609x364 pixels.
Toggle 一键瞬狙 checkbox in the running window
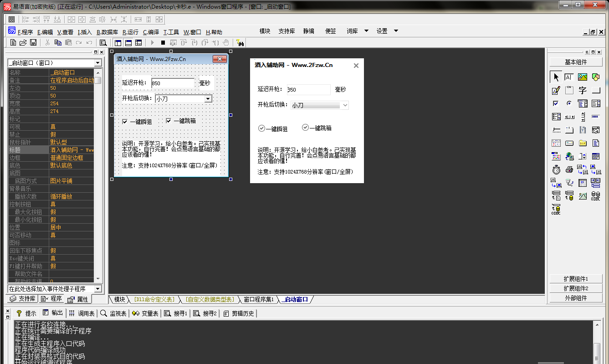[261, 128]
